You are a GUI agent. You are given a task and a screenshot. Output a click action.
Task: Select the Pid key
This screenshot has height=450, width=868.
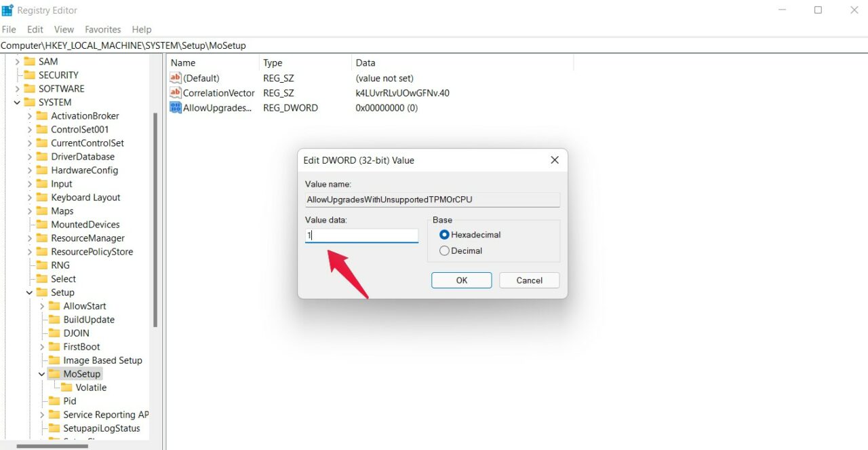pyautogui.click(x=70, y=400)
